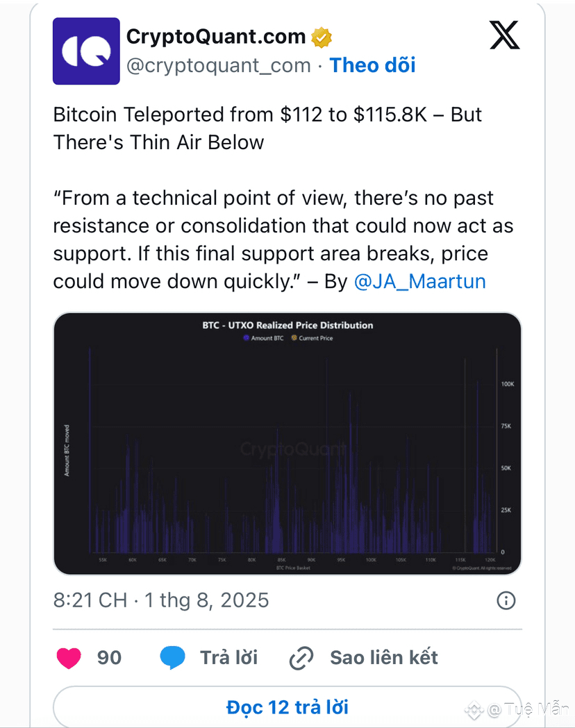Click the Binance watermark logo
The height and width of the screenshot is (728, 575).
[474, 709]
